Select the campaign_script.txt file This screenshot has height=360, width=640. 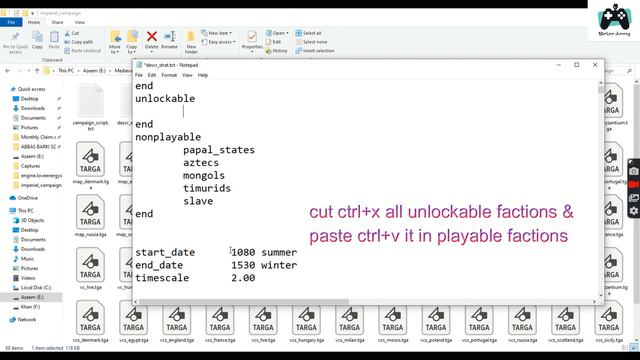click(x=90, y=107)
